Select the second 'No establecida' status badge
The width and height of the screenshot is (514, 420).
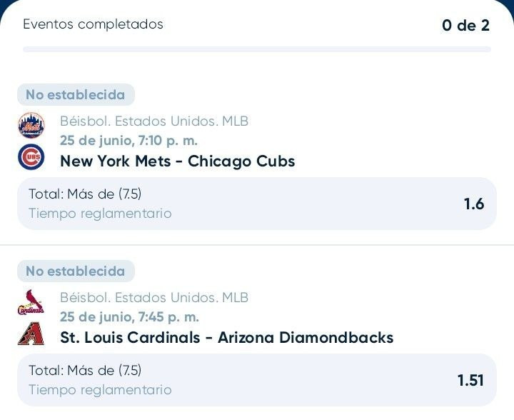[76, 271]
